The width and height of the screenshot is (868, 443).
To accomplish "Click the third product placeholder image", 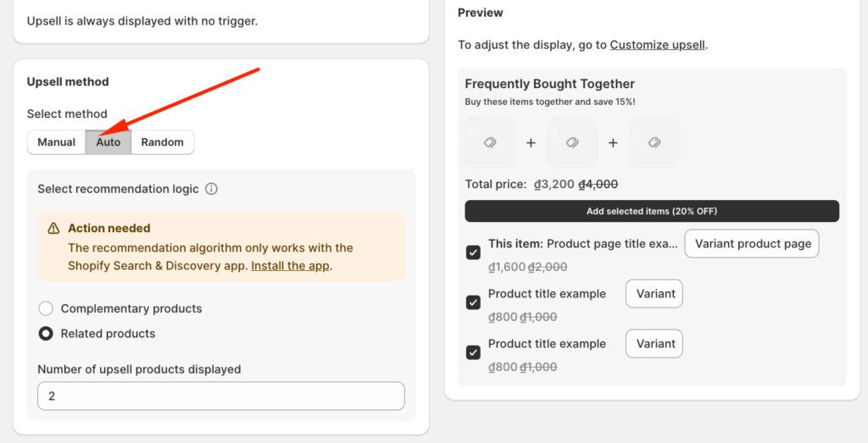I will pos(654,143).
